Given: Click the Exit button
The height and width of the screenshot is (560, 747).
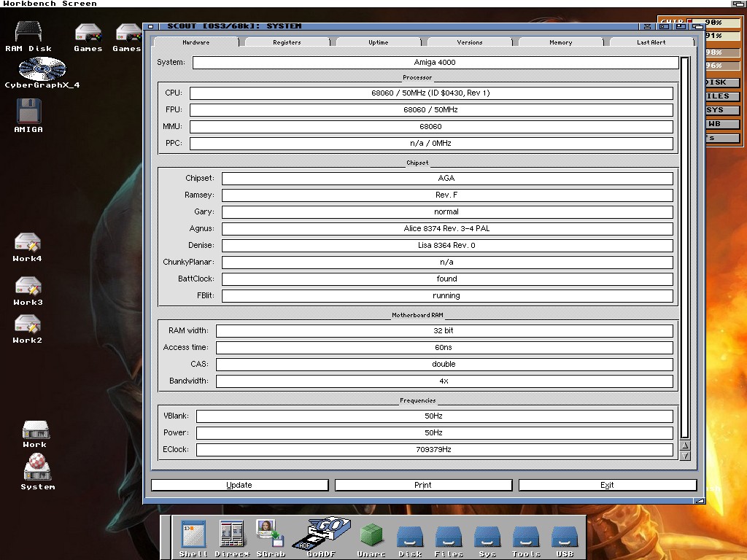Looking at the screenshot, I should [x=607, y=485].
